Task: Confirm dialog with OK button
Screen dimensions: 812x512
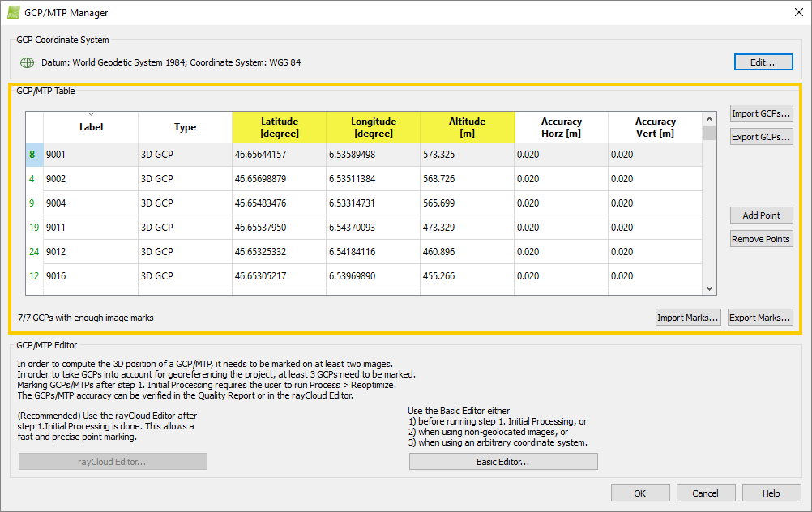Action: 639,493
